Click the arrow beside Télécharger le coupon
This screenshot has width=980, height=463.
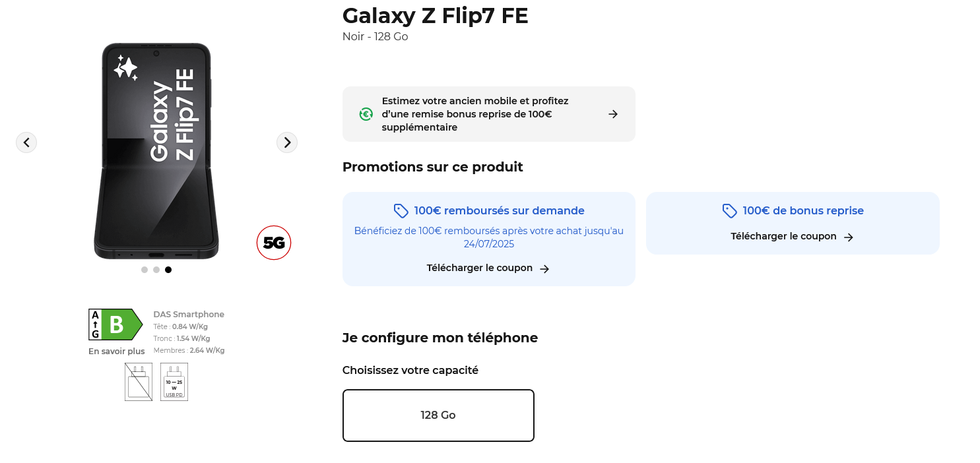(x=544, y=268)
